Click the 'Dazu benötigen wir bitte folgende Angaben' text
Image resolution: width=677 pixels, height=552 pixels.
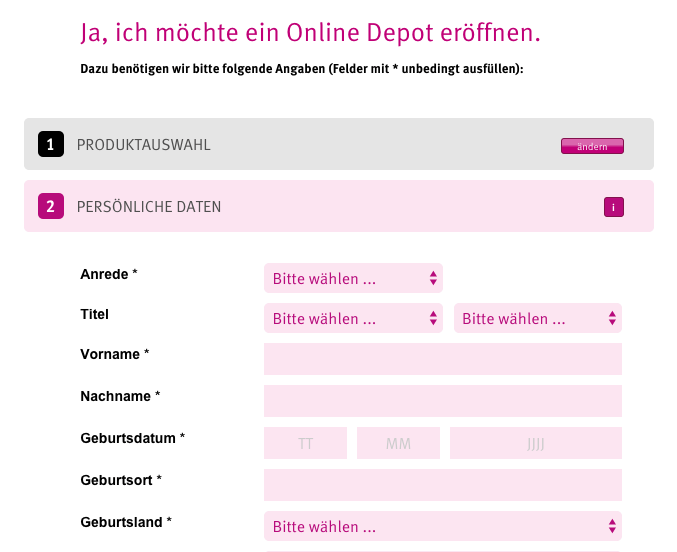pyautogui.click(x=203, y=69)
